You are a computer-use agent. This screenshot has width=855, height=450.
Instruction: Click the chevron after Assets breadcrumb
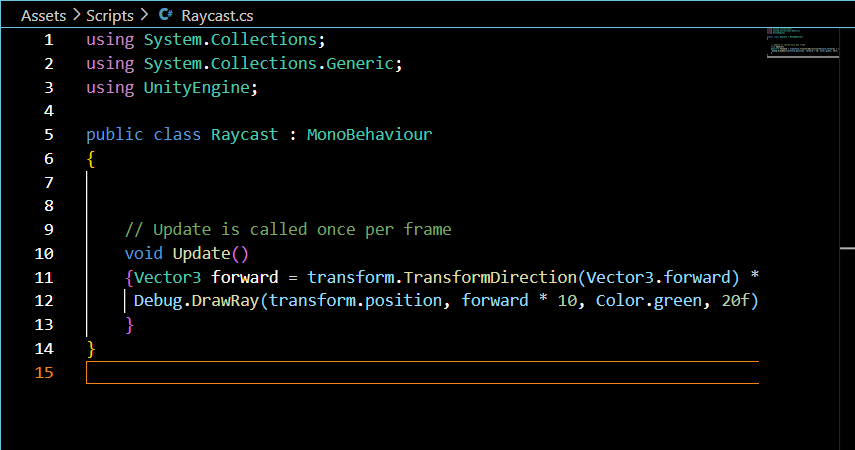(x=75, y=15)
